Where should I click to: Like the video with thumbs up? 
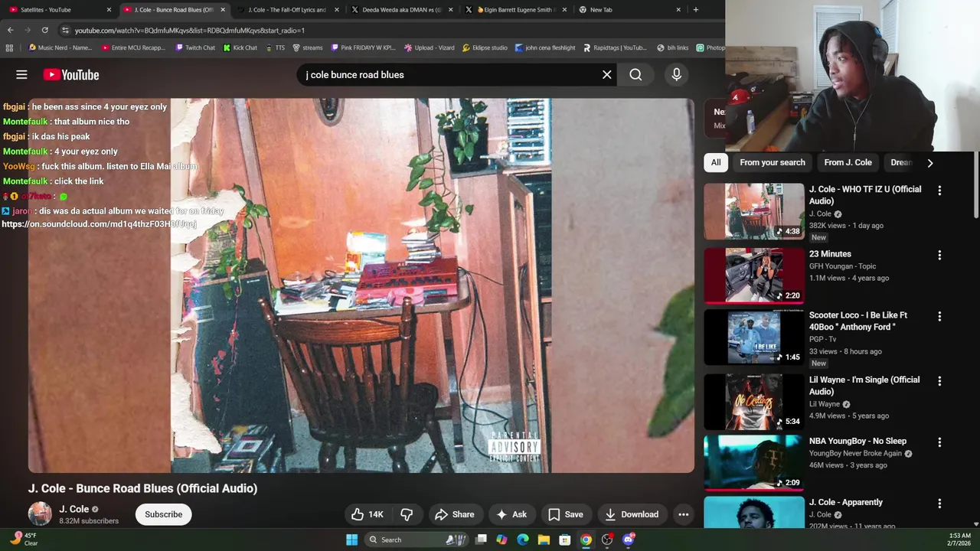(367, 514)
